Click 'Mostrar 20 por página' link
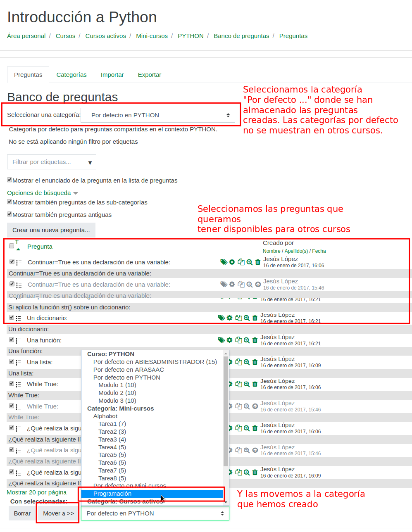412x532 pixels. (x=37, y=492)
